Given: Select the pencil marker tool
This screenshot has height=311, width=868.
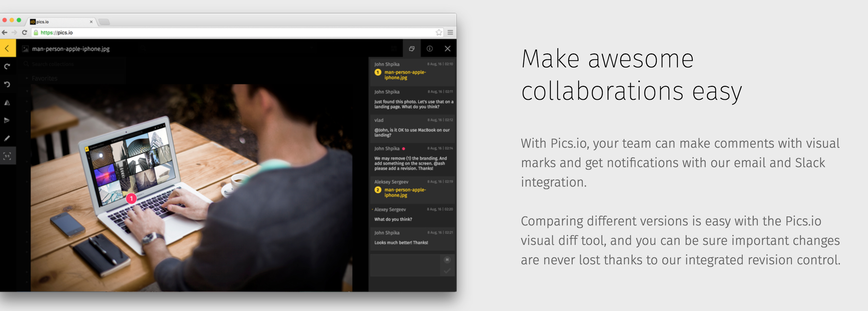Looking at the screenshot, I should [x=7, y=138].
